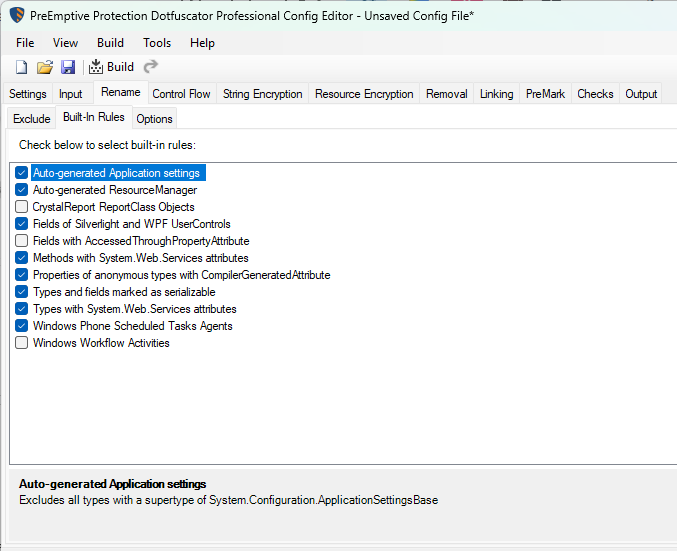Image resolution: width=677 pixels, height=551 pixels.
Task: Uncheck Fields of Silverlight and WPF UserControls
Action: 22,224
